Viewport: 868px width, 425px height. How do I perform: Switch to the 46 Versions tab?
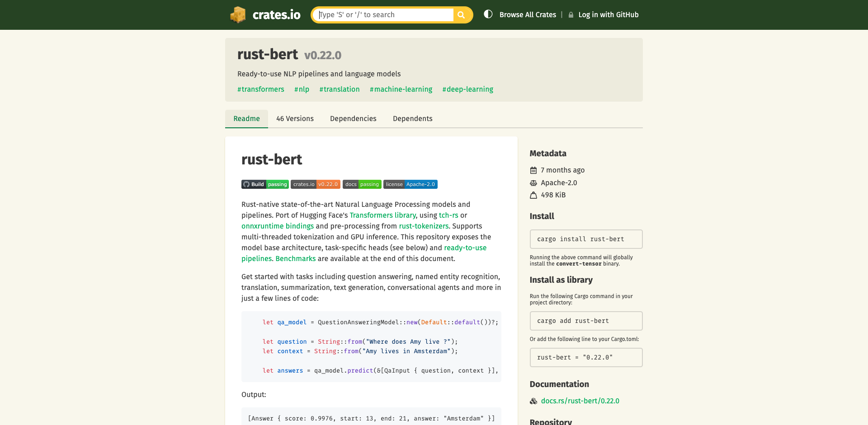point(295,118)
